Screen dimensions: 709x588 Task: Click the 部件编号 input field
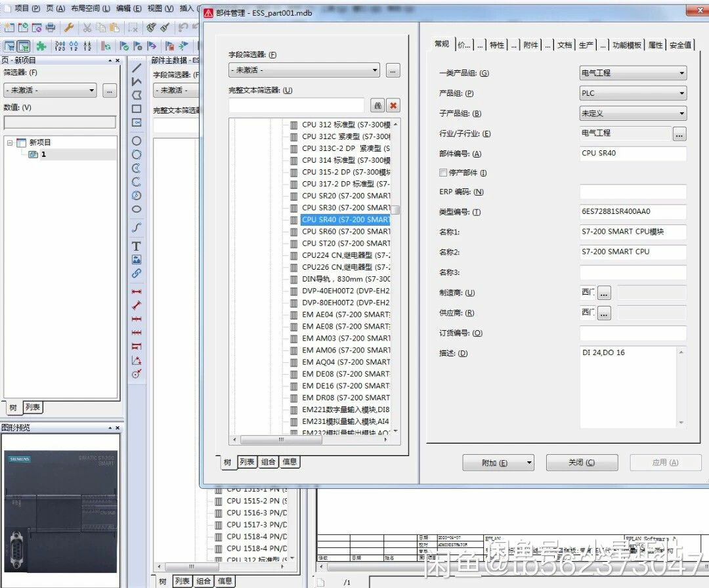point(633,154)
